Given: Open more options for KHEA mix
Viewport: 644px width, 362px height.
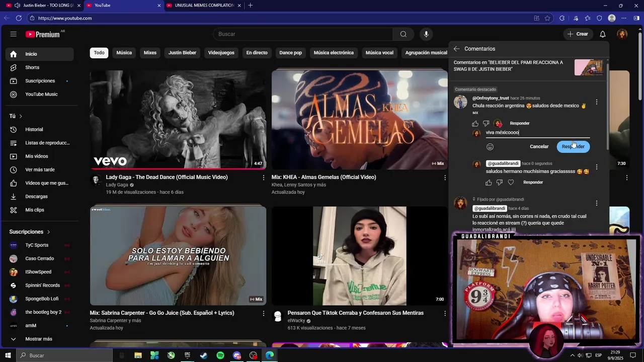Looking at the screenshot, I should (445, 177).
